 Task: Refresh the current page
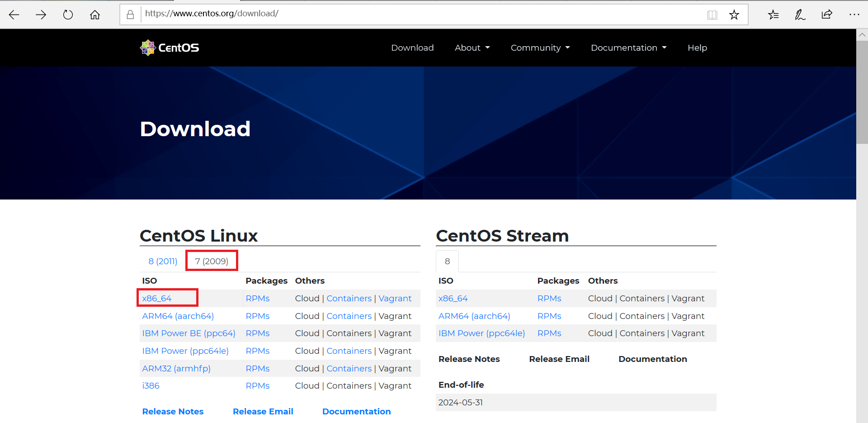[x=68, y=14]
